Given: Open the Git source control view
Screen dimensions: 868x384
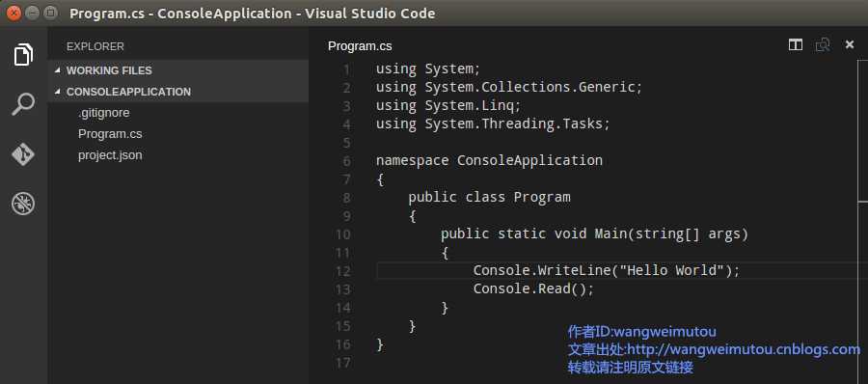Looking at the screenshot, I should [x=23, y=154].
